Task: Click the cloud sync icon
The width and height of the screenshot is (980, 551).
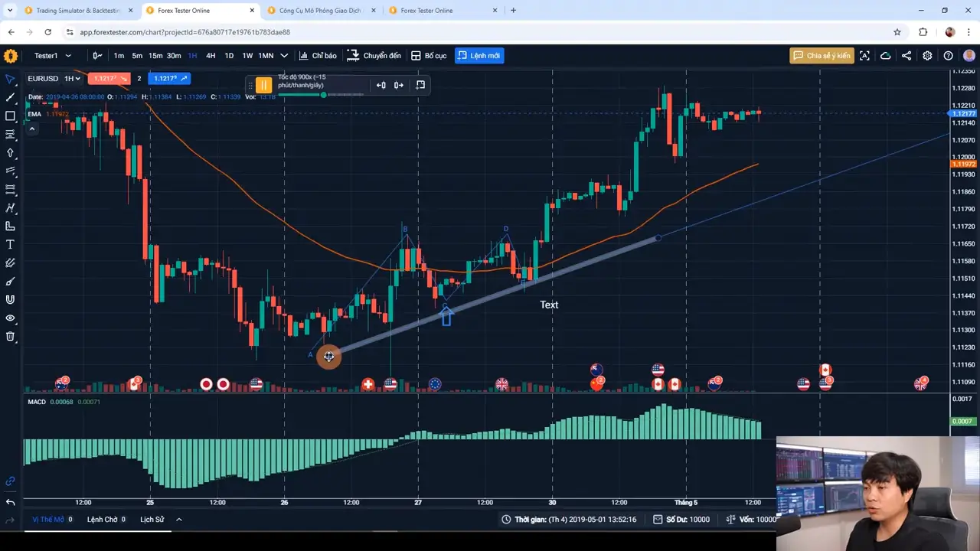Action: (x=886, y=55)
